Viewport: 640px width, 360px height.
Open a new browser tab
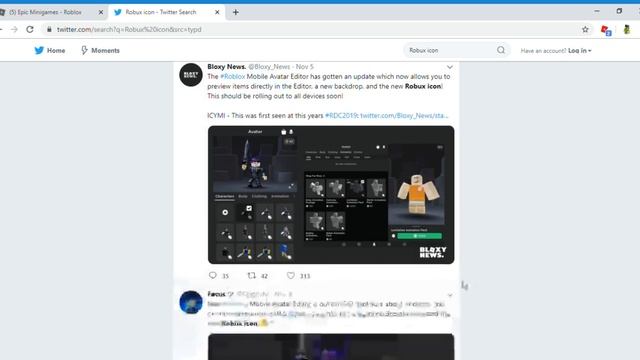(x=236, y=12)
